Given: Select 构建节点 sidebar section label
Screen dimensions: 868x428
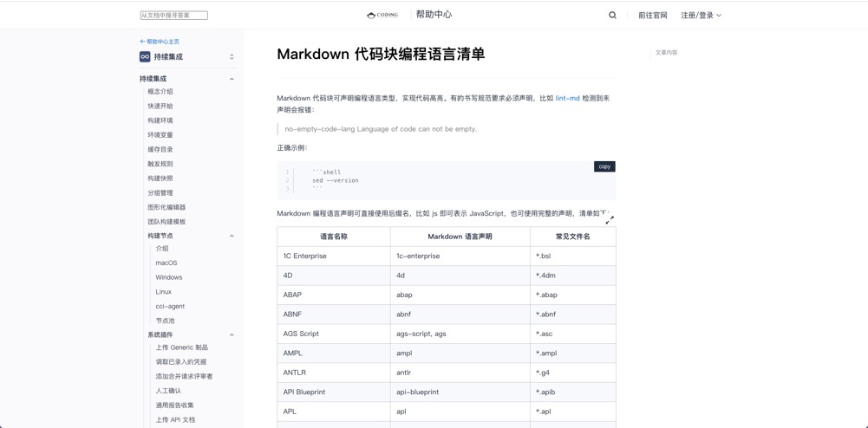Looking at the screenshot, I should pos(160,237).
